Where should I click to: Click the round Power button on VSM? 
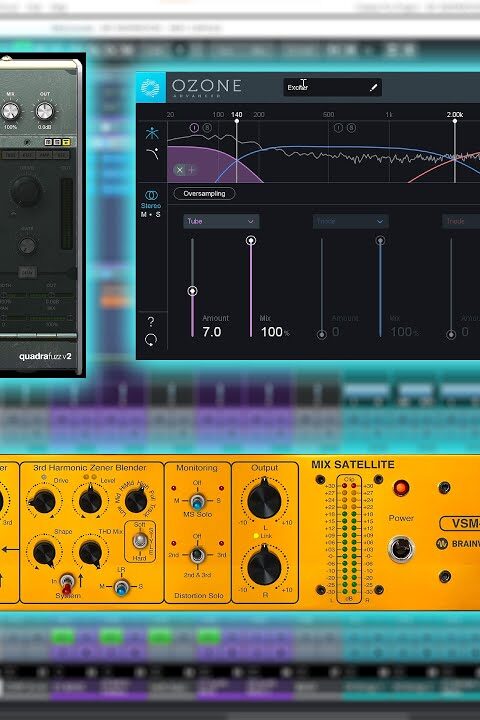click(401, 549)
